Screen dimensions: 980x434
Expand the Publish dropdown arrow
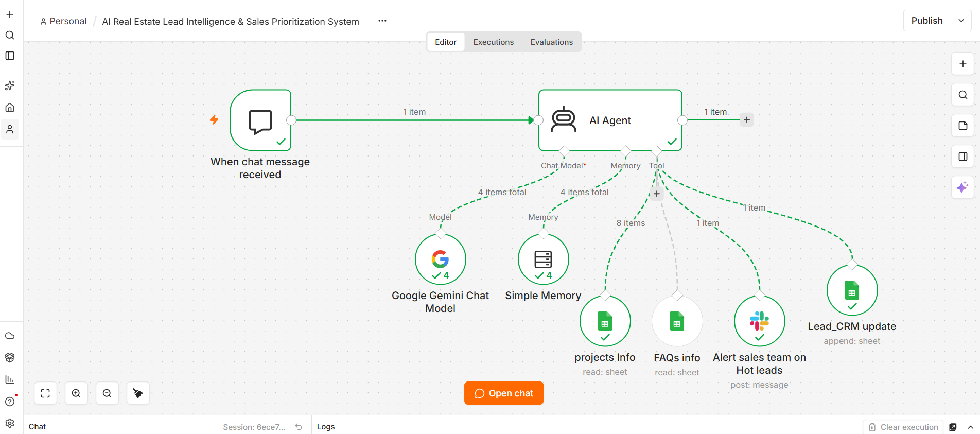961,21
